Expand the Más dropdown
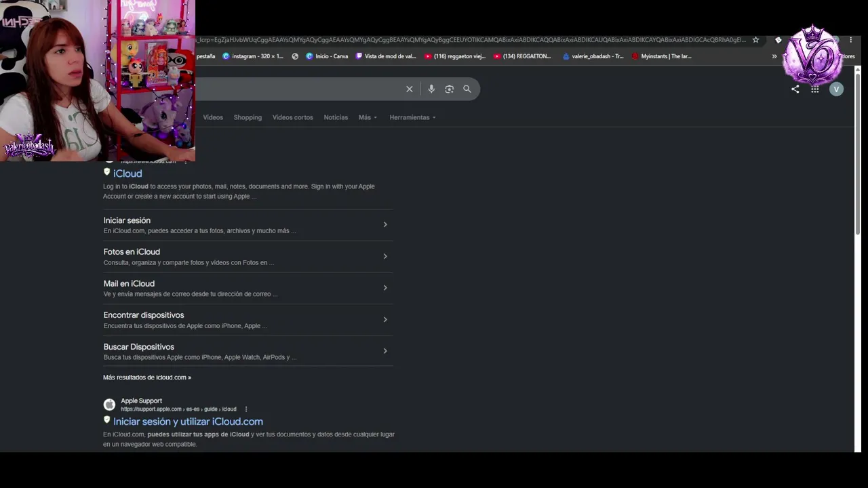Screen dimensions: 868x488 point(368,117)
